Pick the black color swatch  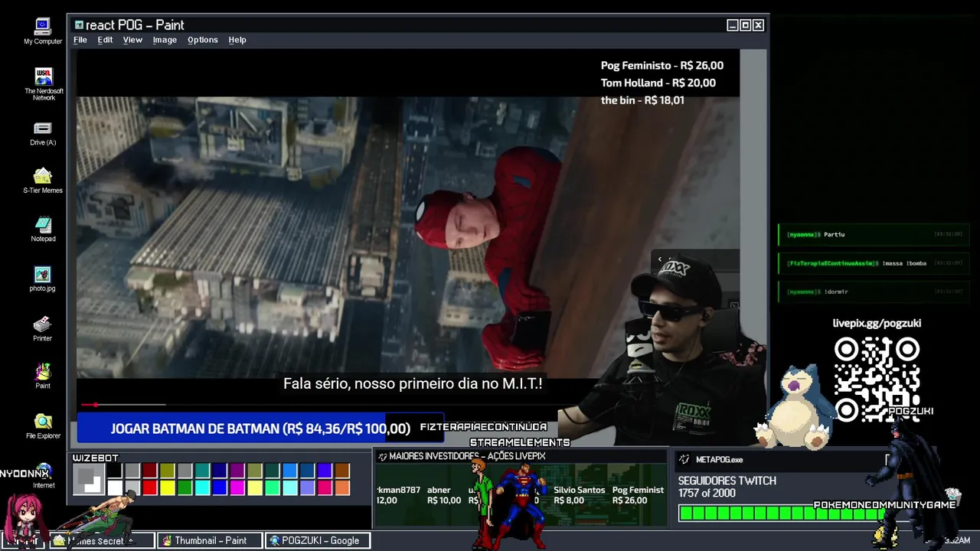click(x=114, y=471)
